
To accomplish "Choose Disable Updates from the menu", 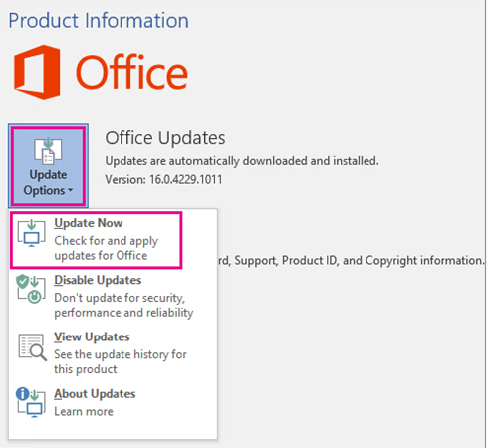I will click(113, 296).
